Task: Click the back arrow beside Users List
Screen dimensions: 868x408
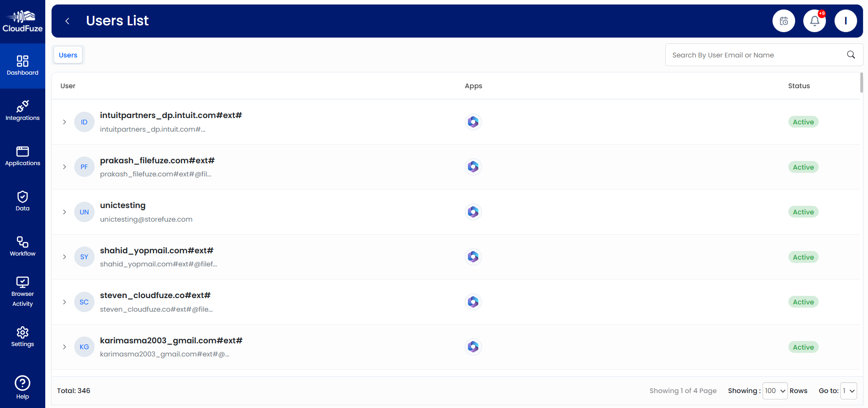Action: pos(67,21)
